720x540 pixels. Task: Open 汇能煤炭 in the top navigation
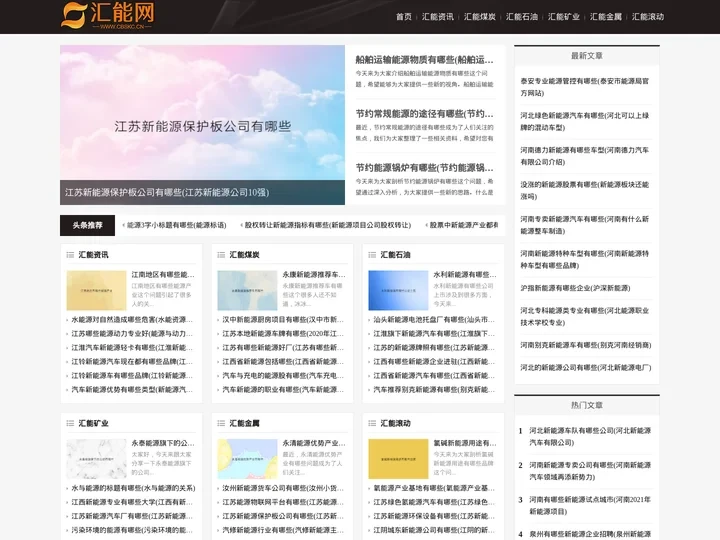480,17
